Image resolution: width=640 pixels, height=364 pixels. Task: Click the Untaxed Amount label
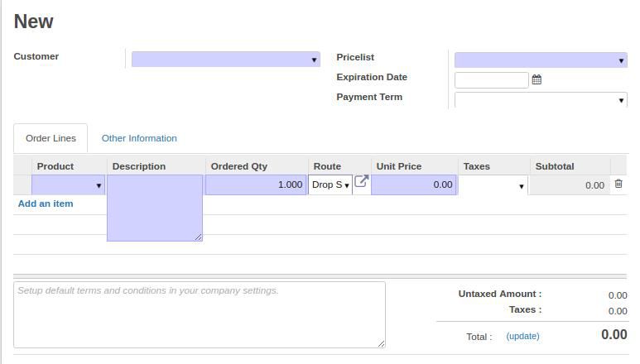pyautogui.click(x=500, y=294)
